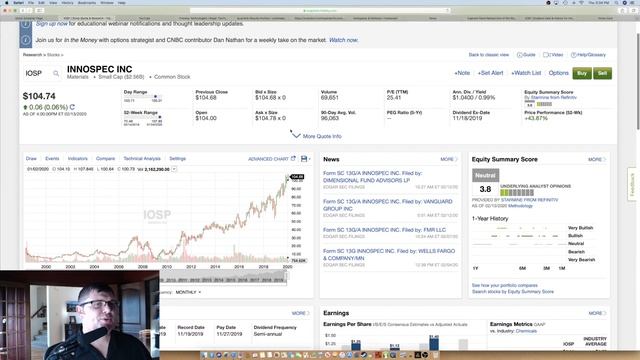Open the Dimensional Fund Advisors filing news
This screenshot has width=640, height=360.
pyautogui.click(x=373, y=177)
